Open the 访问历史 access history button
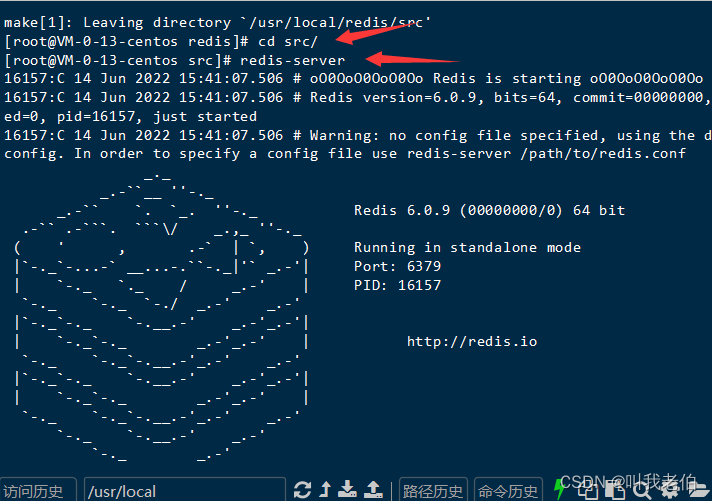Viewport: 712px width, 501px height. [38, 490]
